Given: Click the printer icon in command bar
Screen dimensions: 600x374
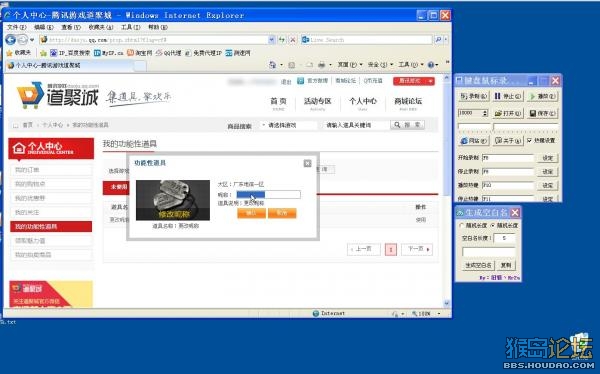Looking at the screenshot, I should pos(321,65).
